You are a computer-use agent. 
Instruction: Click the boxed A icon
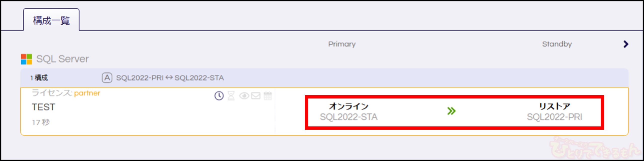[x=107, y=78]
